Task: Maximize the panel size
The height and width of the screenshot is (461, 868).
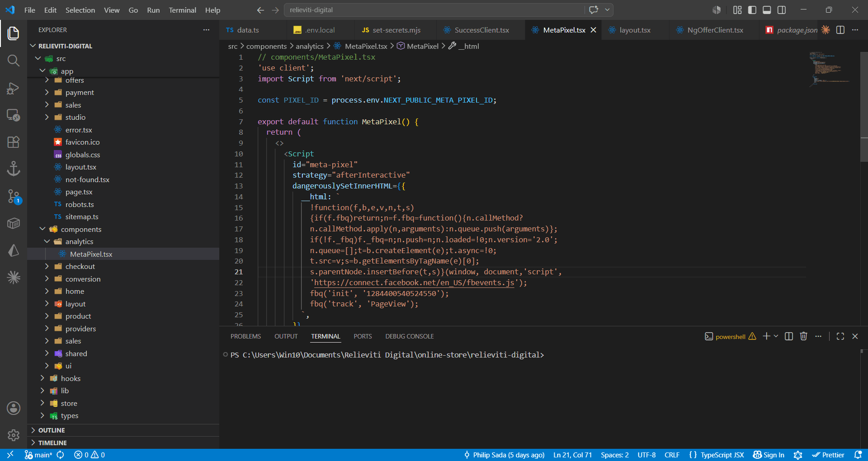Action: click(840, 336)
